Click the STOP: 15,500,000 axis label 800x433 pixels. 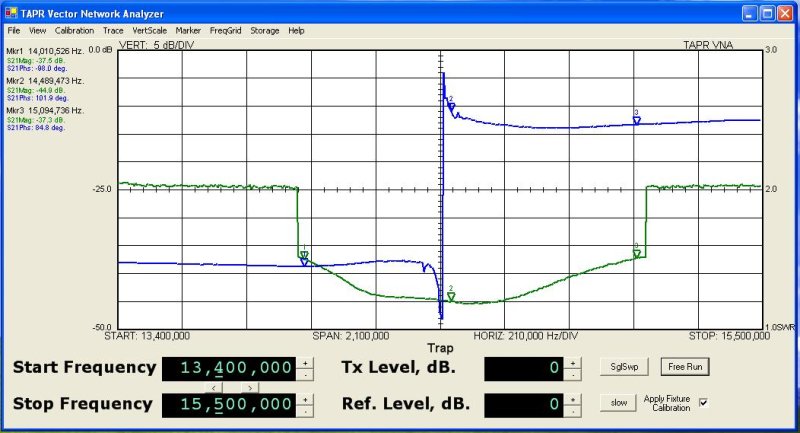click(729, 336)
